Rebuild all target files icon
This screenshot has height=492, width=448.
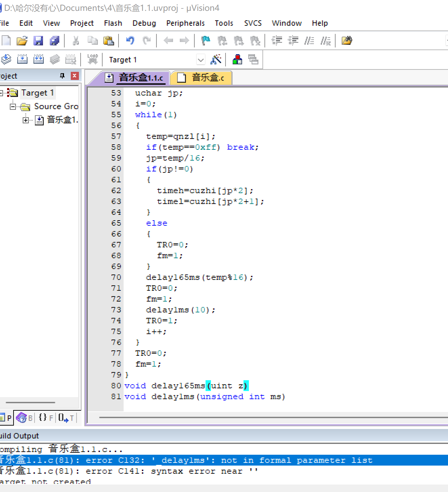pos(39,59)
